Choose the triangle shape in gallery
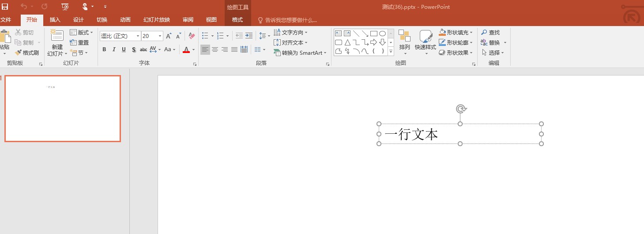 347,42
